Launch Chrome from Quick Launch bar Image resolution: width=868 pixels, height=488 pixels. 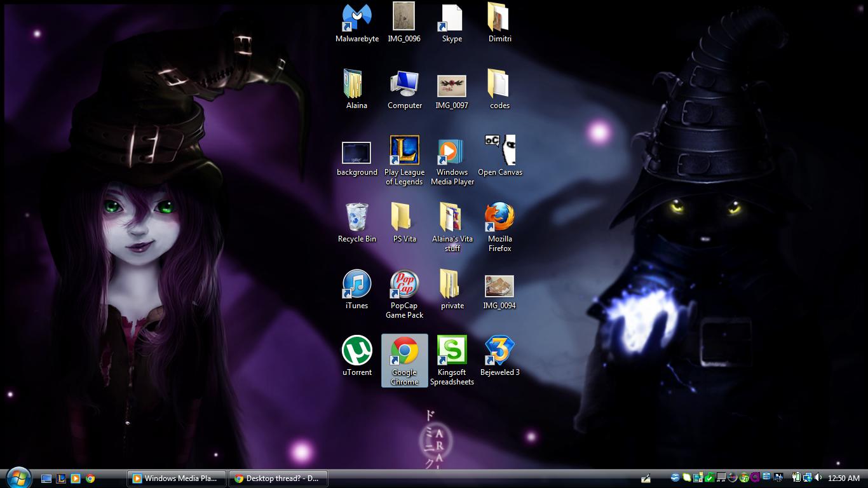(90, 478)
